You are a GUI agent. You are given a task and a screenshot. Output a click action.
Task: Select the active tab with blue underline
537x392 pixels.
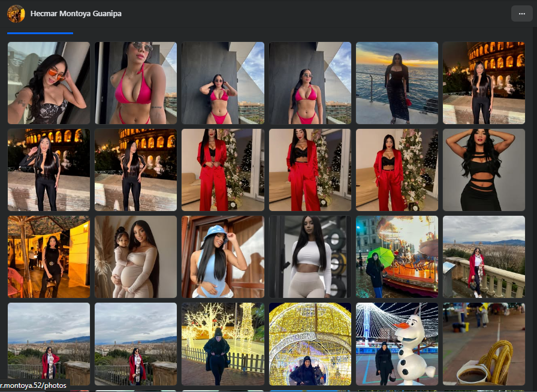point(40,33)
